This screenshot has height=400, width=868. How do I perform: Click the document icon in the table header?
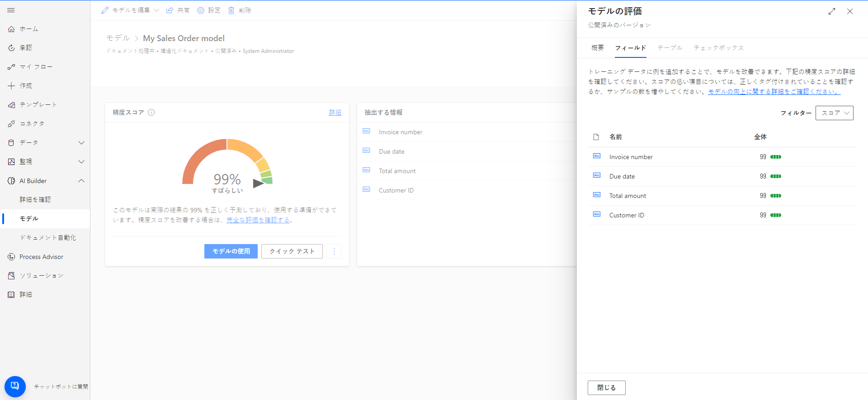(x=596, y=137)
